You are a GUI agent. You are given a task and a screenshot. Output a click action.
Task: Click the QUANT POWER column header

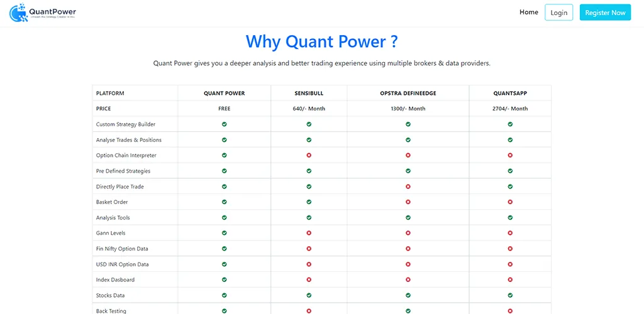point(225,93)
